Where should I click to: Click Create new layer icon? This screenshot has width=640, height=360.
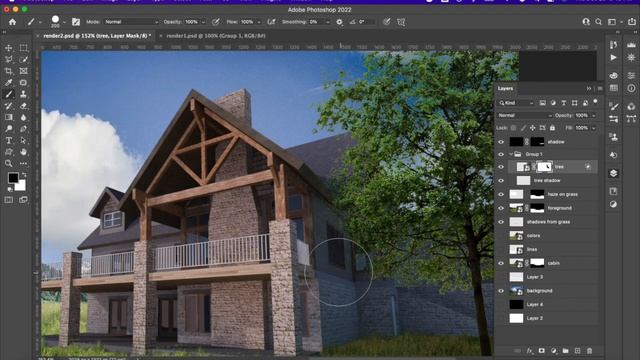577,351
